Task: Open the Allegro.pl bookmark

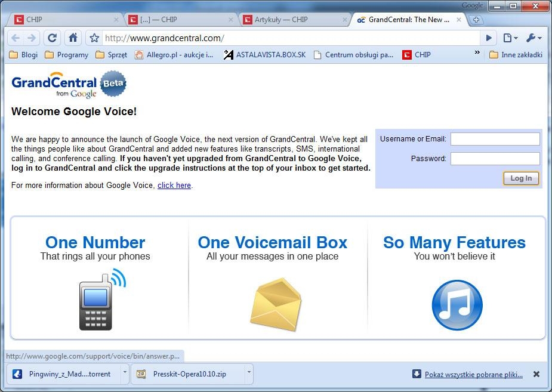Action: pos(174,55)
